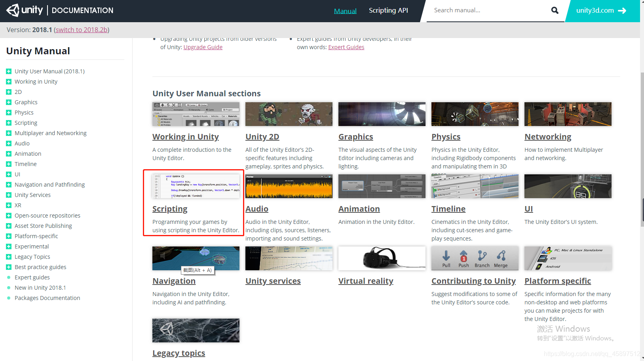The width and height of the screenshot is (644, 361).
Task: Click the Contributing Pull/Push/Branch/Merge thumbnail
Action: [x=475, y=258]
